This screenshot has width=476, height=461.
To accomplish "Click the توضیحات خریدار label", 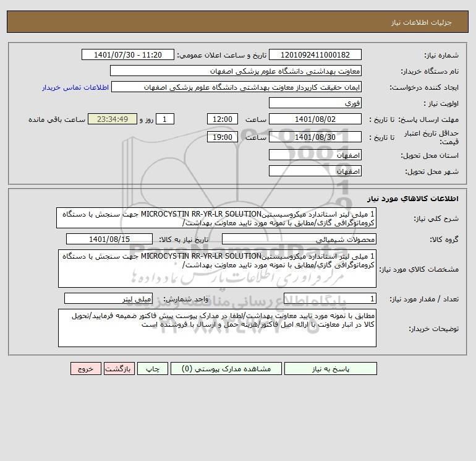I will pos(433,329).
